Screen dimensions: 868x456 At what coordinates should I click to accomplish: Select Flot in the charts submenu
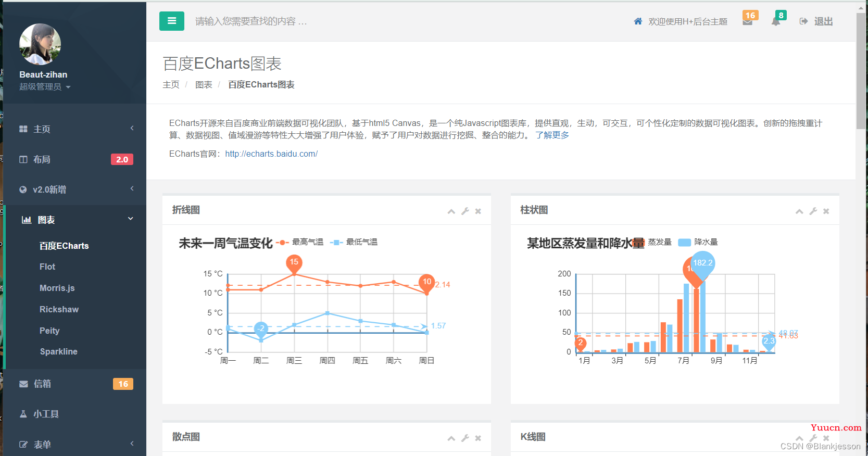click(x=47, y=267)
